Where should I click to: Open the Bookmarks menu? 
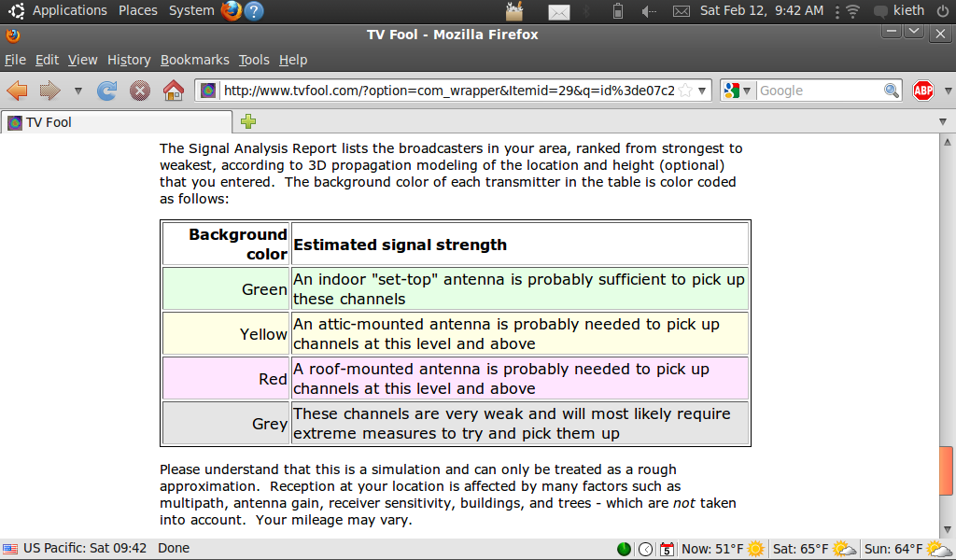pos(194,60)
